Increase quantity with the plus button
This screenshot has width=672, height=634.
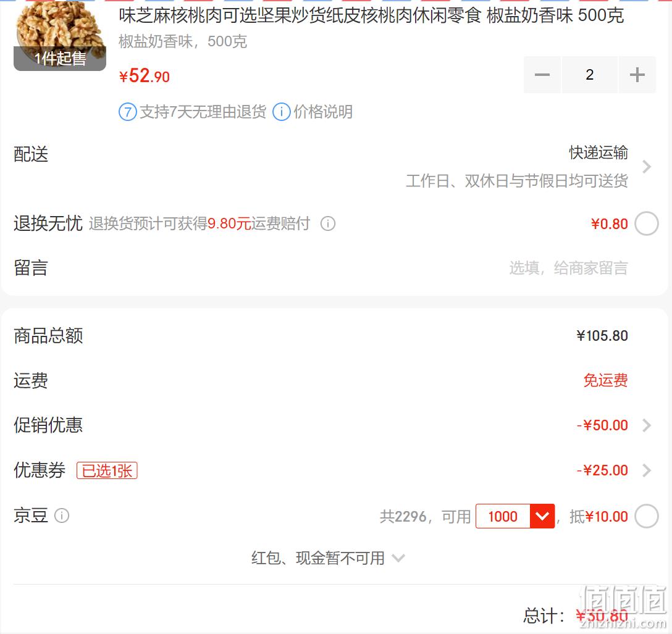637,75
